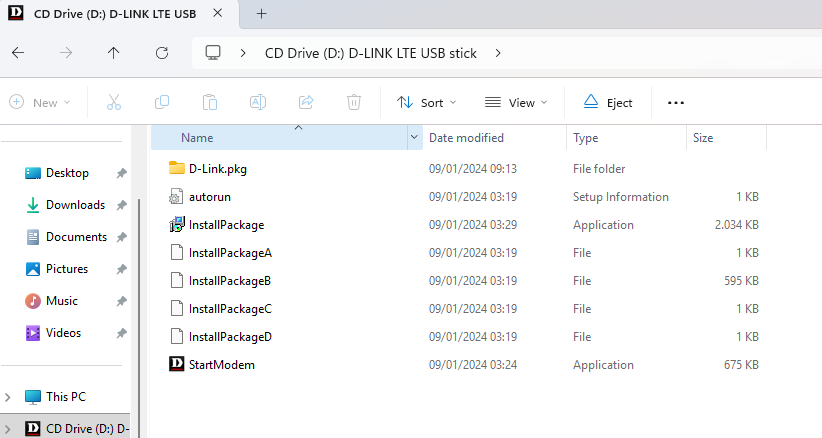Open the View dropdown menu
The height and width of the screenshot is (438, 822).
pyautogui.click(x=516, y=102)
